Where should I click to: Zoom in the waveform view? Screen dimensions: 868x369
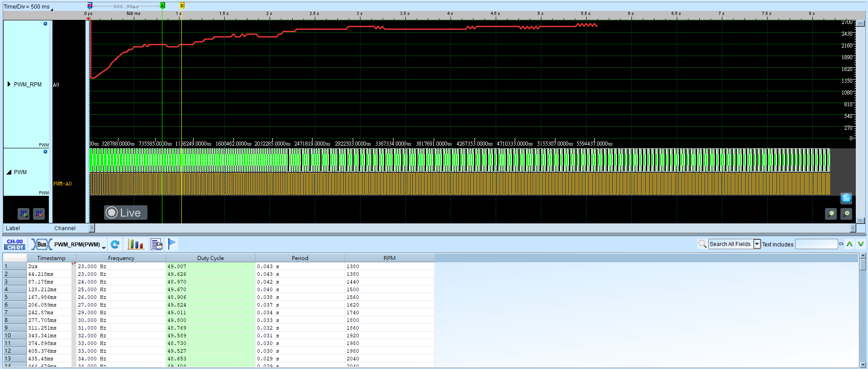pyautogui.click(x=846, y=213)
